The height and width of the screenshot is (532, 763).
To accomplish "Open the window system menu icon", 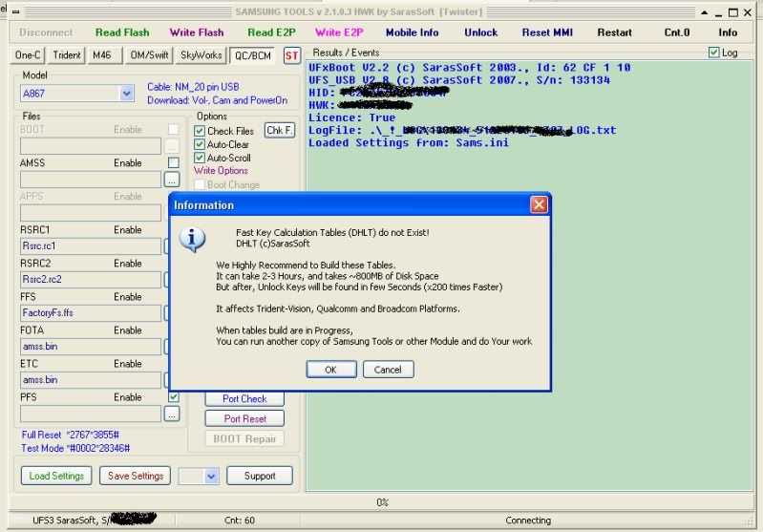I will coord(16,12).
